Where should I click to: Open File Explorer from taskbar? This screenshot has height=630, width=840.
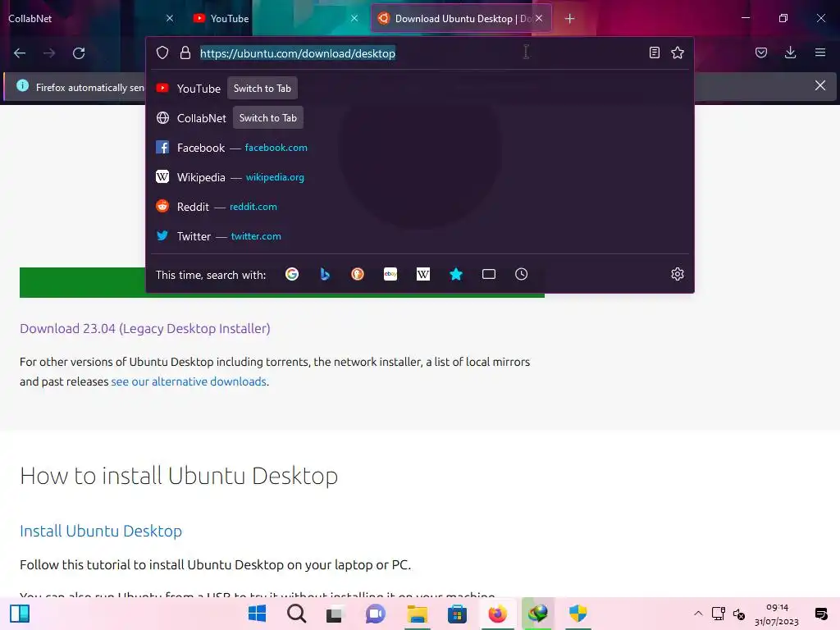tap(417, 614)
